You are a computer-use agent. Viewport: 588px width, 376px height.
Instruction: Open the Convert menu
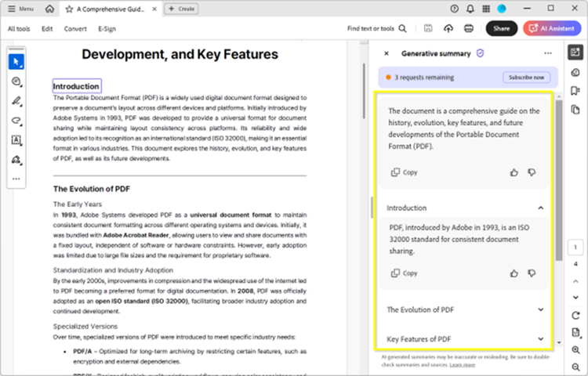click(75, 29)
